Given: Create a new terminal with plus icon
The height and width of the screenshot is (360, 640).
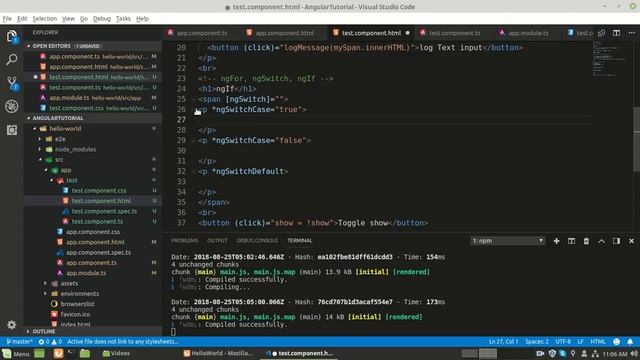Looking at the screenshot, I should point(556,241).
